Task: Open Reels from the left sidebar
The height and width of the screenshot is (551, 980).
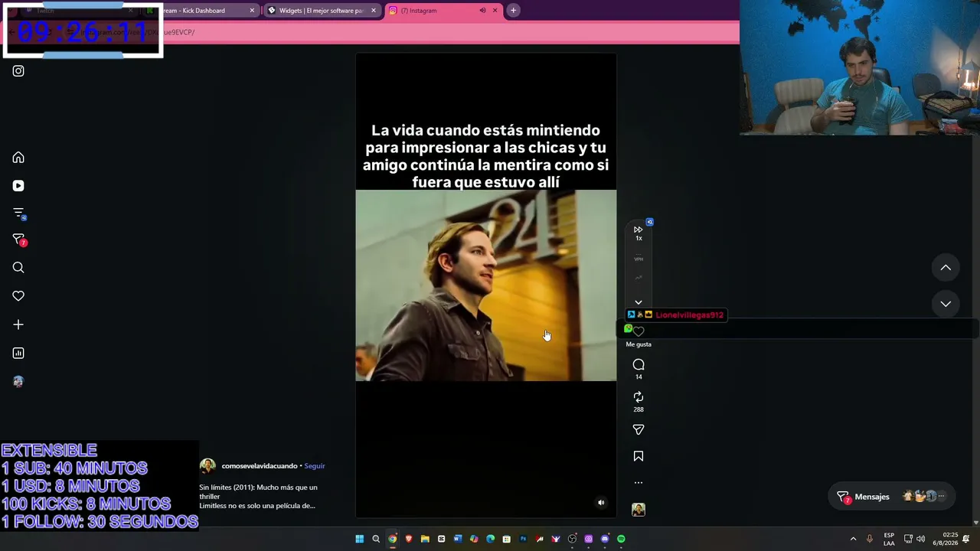Action: tap(18, 186)
